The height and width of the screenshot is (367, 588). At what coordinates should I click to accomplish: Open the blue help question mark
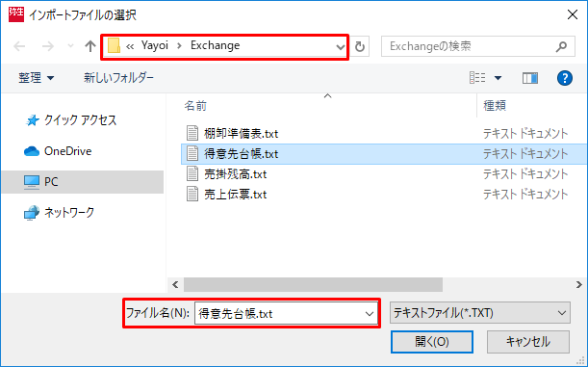point(564,78)
